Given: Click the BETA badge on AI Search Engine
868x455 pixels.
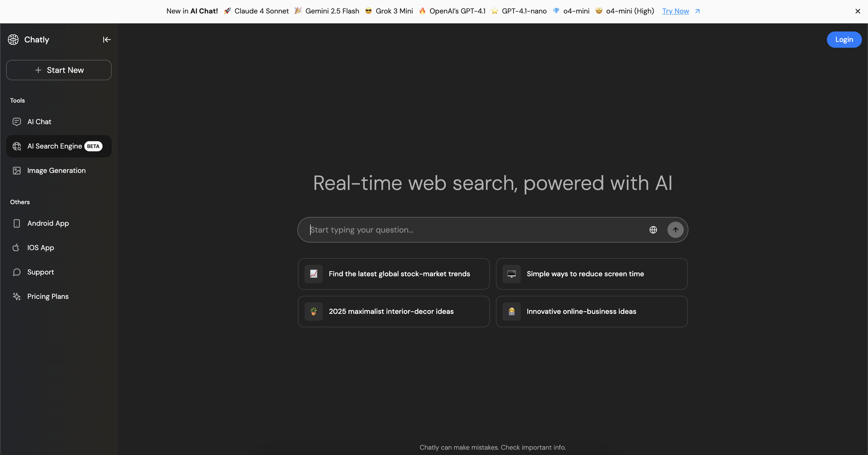Looking at the screenshot, I should point(93,146).
